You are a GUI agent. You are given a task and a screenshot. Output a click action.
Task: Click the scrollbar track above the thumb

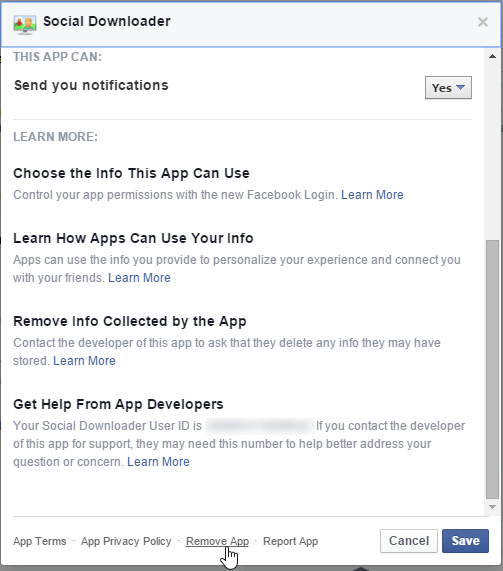pos(492,150)
